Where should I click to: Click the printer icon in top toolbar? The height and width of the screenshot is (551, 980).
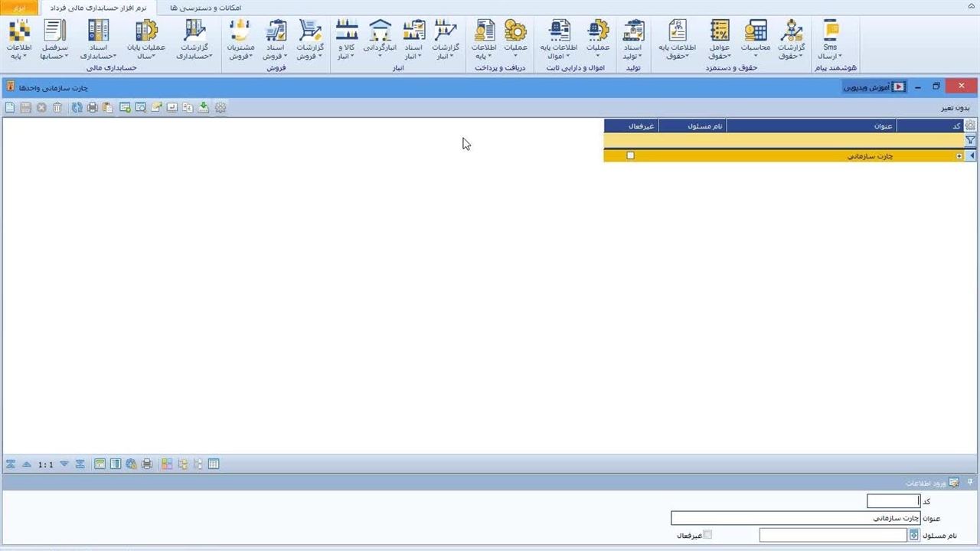click(x=93, y=108)
